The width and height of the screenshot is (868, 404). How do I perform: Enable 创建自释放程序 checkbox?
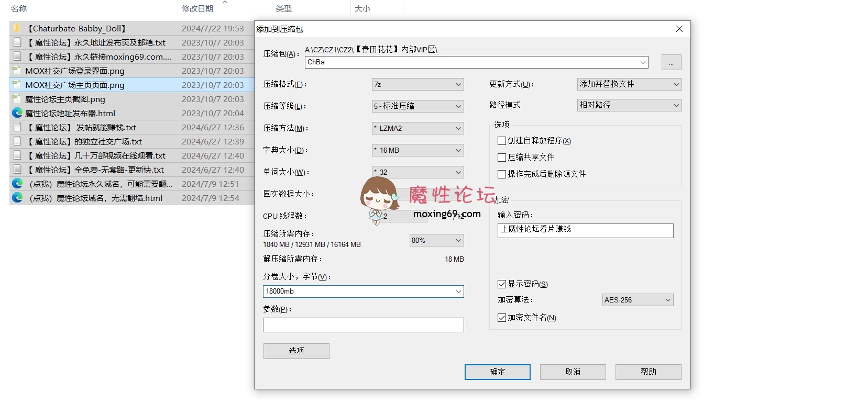coord(502,141)
